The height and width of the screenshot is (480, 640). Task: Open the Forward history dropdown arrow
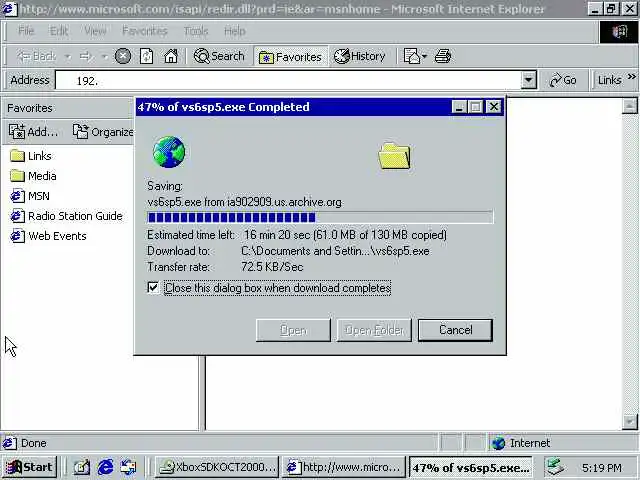[x=104, y=56]
